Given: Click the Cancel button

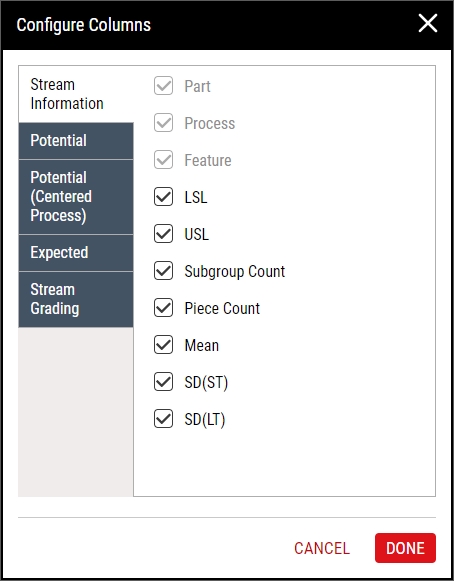Looking at the screenshot, I should tap(322, 548).
